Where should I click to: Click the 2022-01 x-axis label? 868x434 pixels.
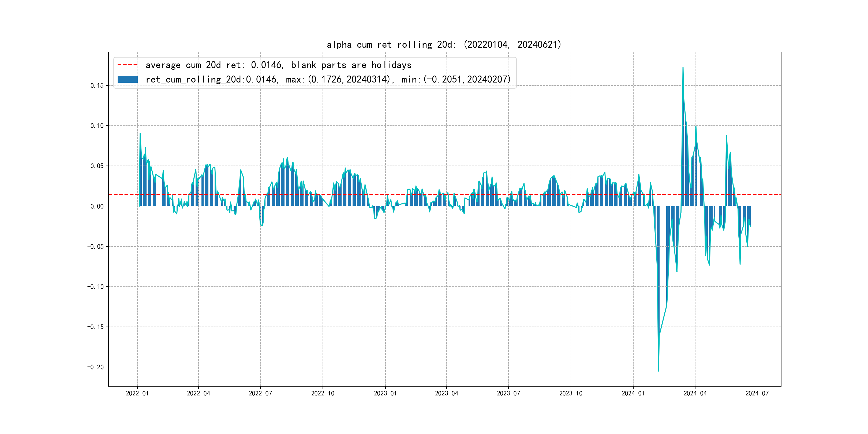pyautogui.click(x=137, y=393)
